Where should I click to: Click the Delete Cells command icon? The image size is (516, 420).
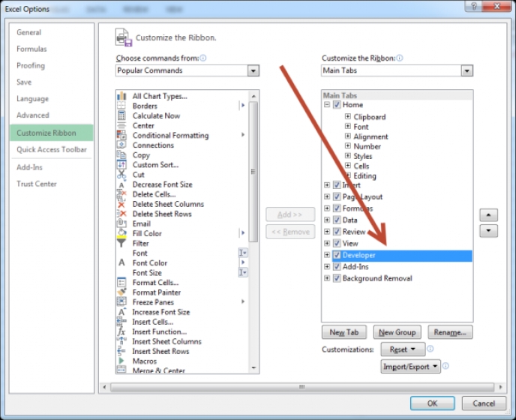[121, 194]
